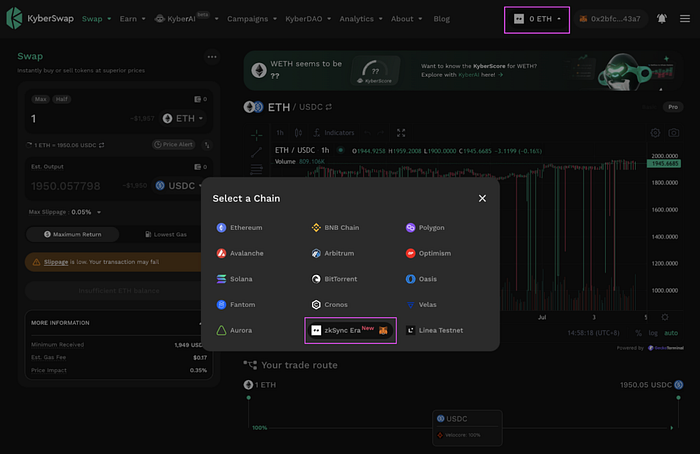Toggle chart log scale
Image resolution: width=700 pixels, height=454 pixels.
[x=653, y=333]
